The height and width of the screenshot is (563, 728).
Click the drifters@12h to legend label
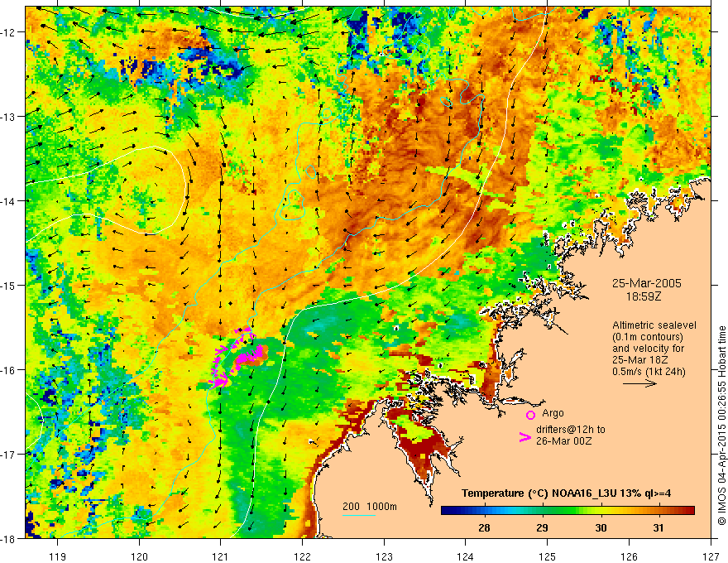coord(571,430)
